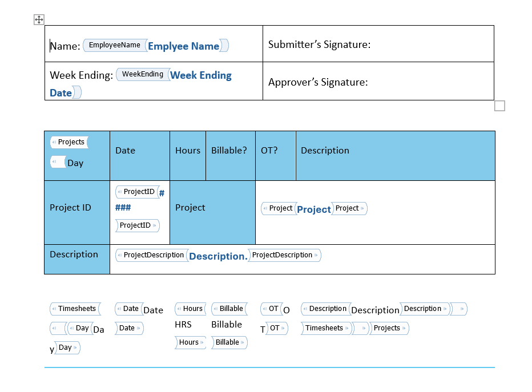Click the bold Project placeholder text
Image resolution: width=532 pixels, height=392 pixels.
click(x=314, y=209)
